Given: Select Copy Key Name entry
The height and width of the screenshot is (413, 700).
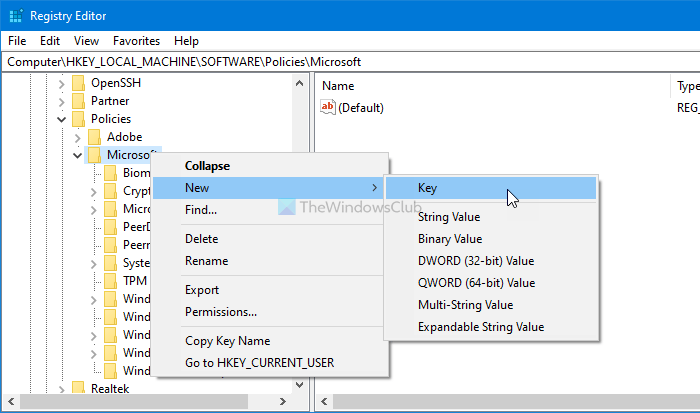Looking at the screenshot, I should pyautogui.click(x=227, y=341).
